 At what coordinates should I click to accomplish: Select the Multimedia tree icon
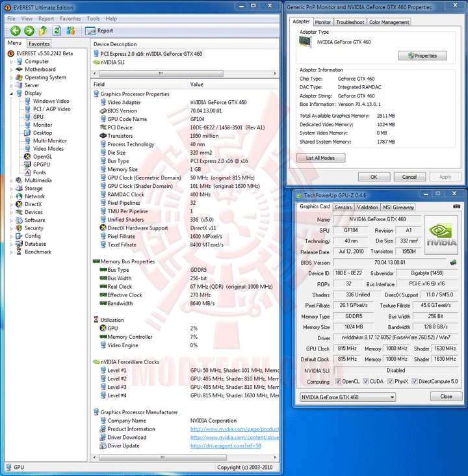pyautogui.click(x=19, y=180)
